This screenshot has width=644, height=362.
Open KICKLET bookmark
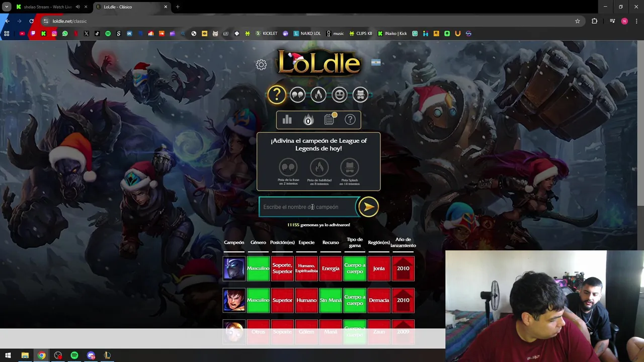(266, 34)
